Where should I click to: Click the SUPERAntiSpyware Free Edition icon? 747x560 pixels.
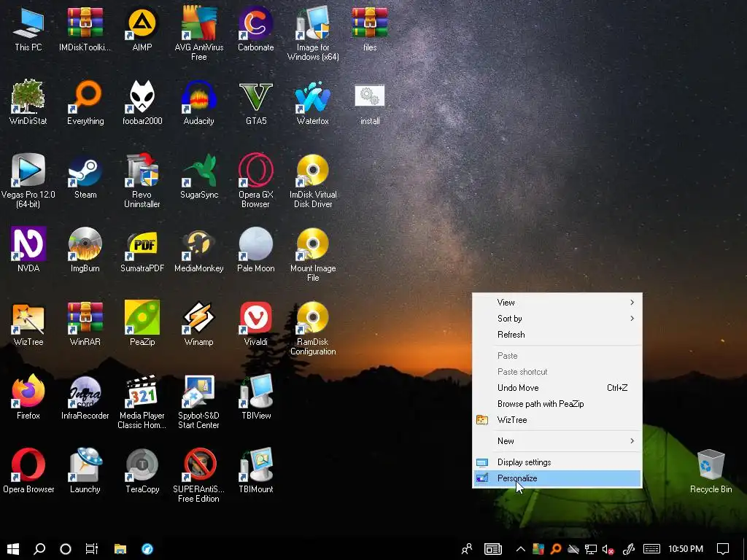click(198, 464)
